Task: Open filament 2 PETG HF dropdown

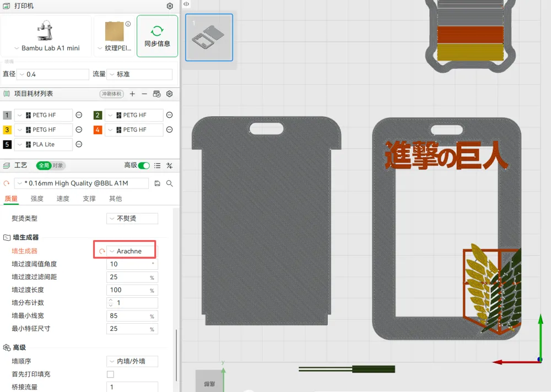Action: click(x=134, y=115)
